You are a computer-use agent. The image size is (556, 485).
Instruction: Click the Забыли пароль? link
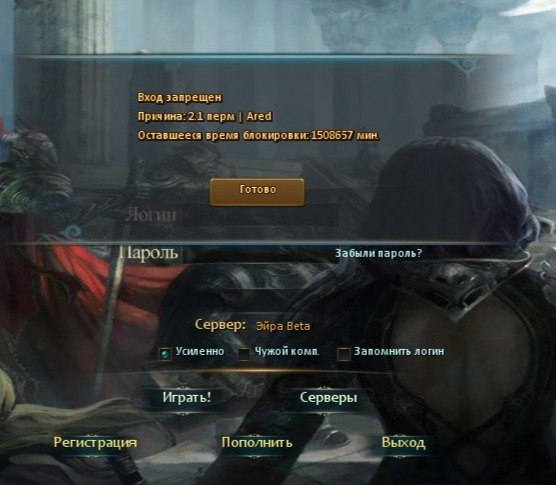point(379,253)
